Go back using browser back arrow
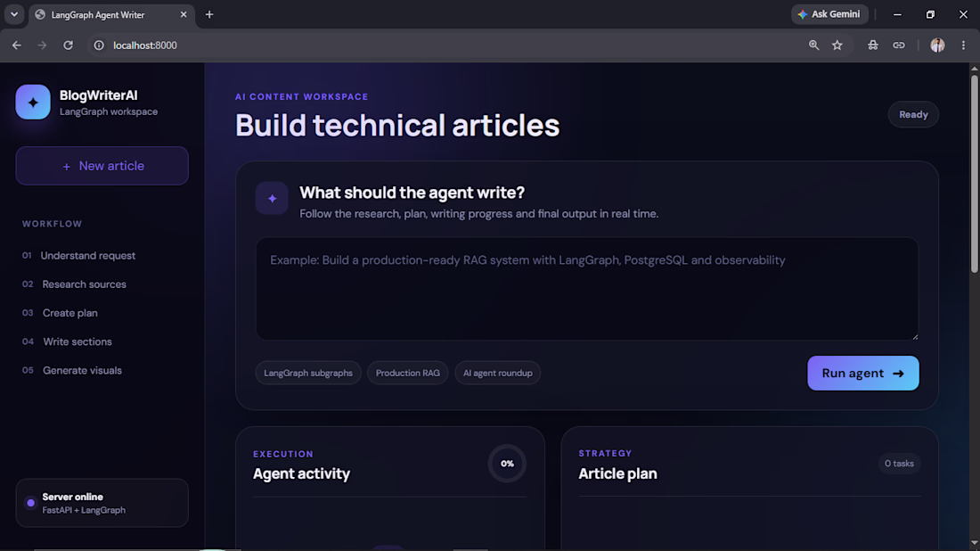980x551 pixels. coord(17,45)
